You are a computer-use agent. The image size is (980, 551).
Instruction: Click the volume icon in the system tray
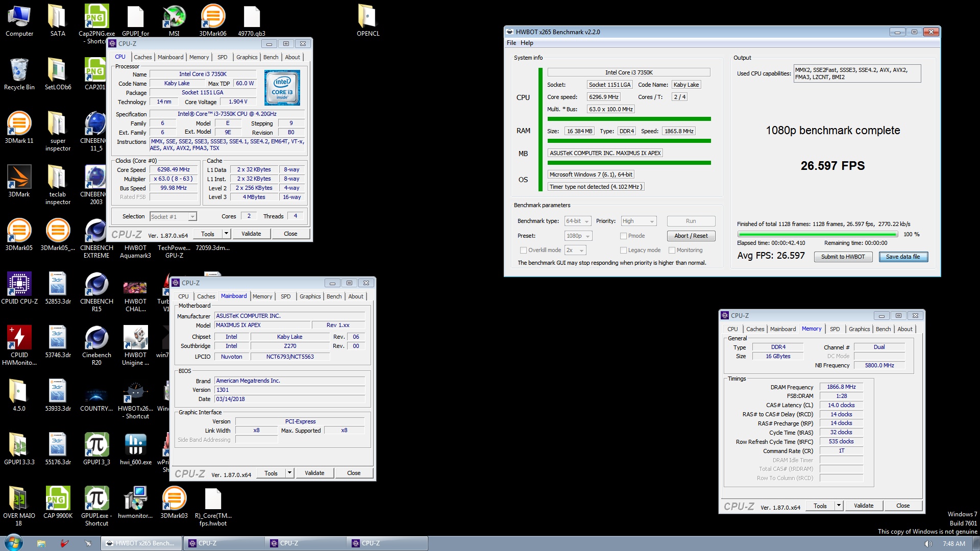[x=928, y=544]
